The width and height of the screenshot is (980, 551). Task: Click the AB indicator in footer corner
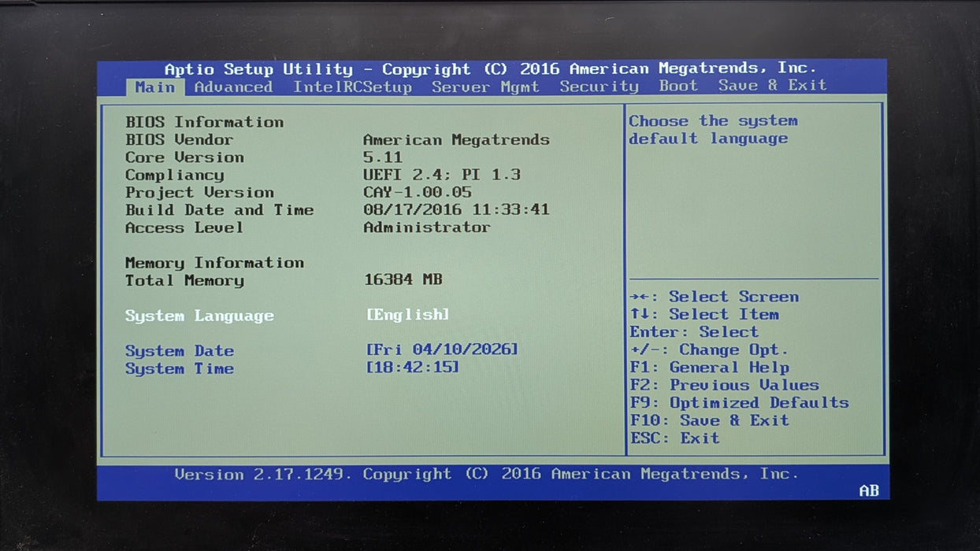point(869,490)
